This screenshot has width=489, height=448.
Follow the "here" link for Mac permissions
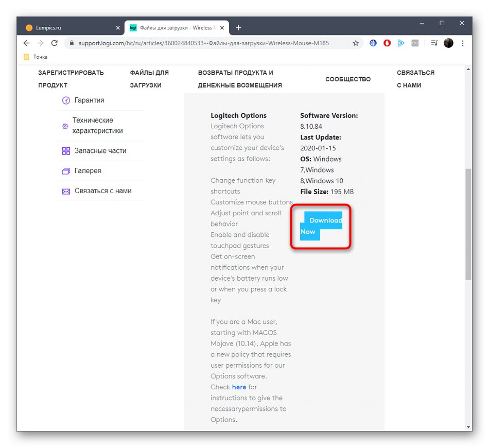[x=239, y=387]
